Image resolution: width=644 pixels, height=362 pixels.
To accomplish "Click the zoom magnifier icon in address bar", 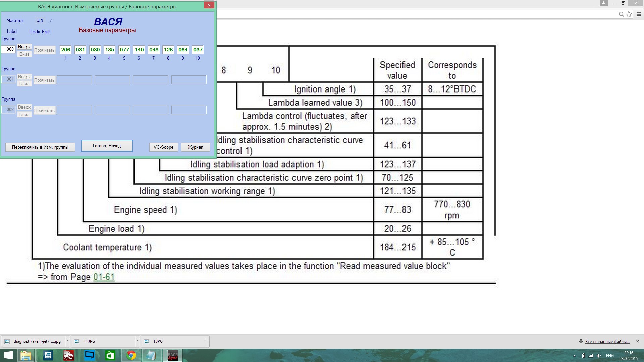I will click(621, 14).
